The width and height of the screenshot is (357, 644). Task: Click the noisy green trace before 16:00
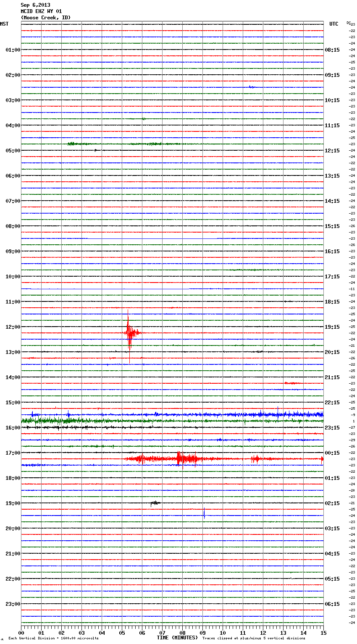pos(172,421)
